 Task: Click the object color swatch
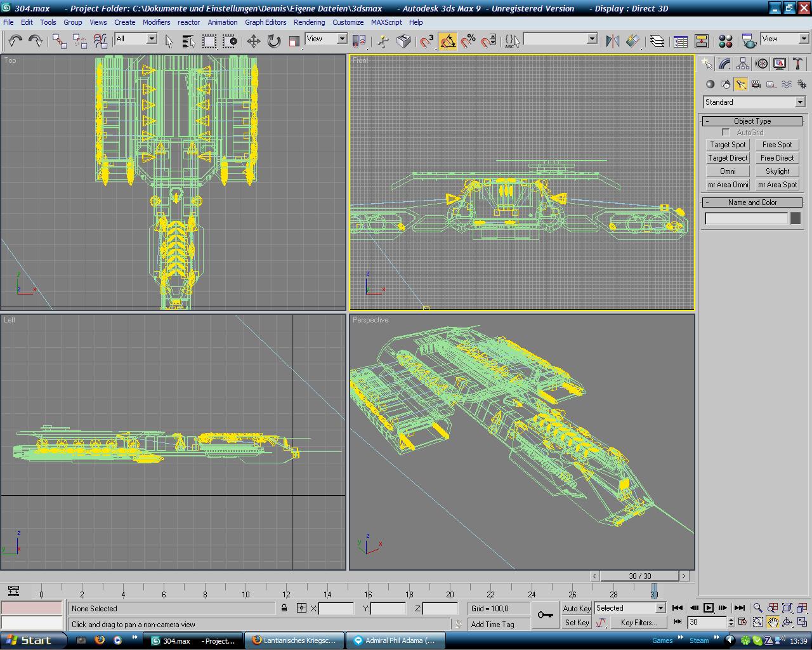click(x=795, y=218)
